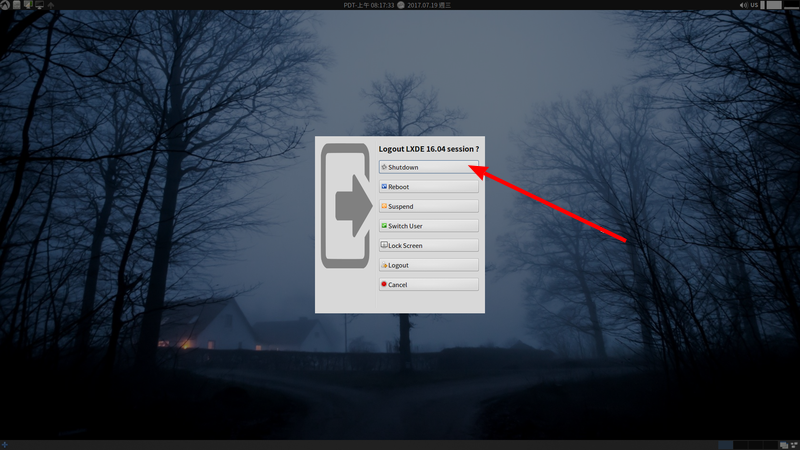Click the US keyboard layout indicator
The image size is (800, 450).
(x=755, y=5)
